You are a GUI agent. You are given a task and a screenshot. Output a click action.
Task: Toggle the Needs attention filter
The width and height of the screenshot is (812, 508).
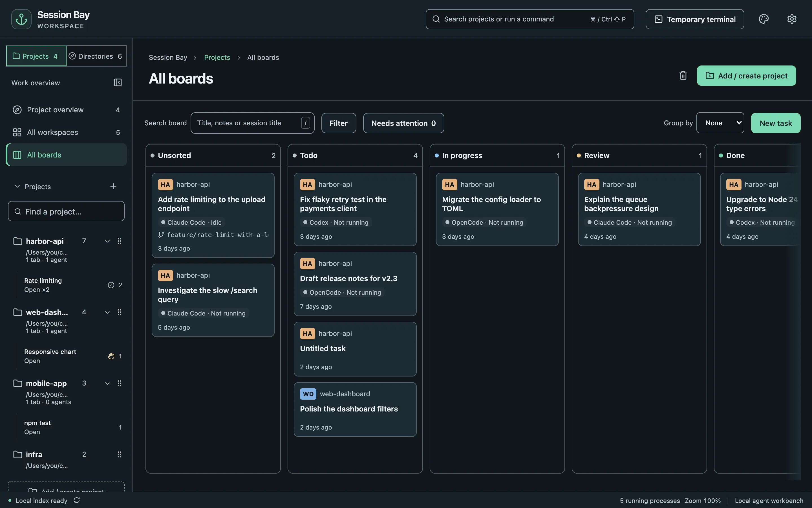pos(403,123)
